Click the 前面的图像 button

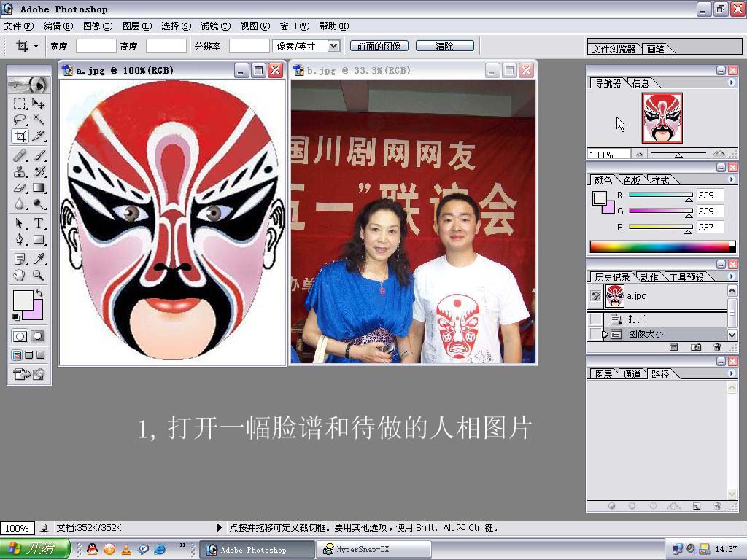pyautogui.click(x=379, y=46)
